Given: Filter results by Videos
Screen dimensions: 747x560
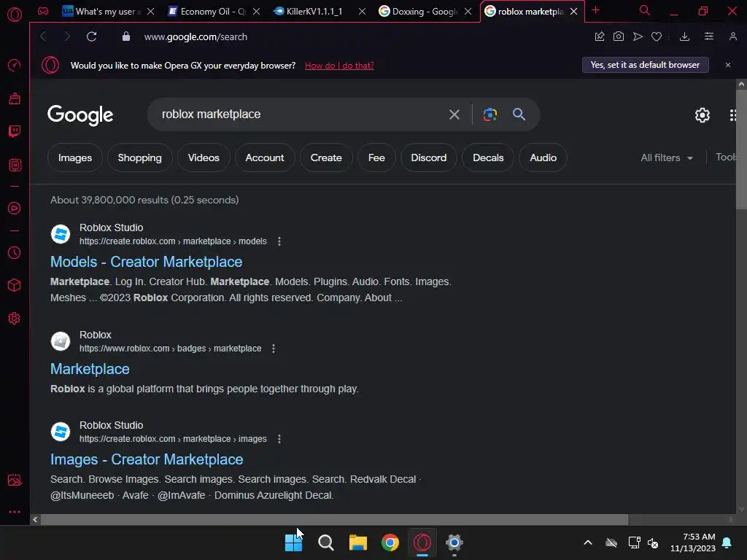Looking at the screenshot, I should click(204, 157).
